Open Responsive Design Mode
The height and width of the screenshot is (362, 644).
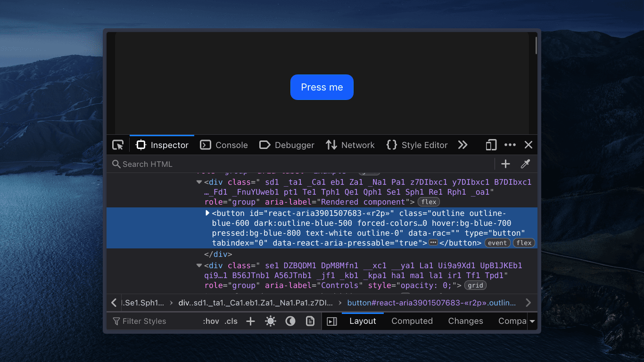[491, 145]
